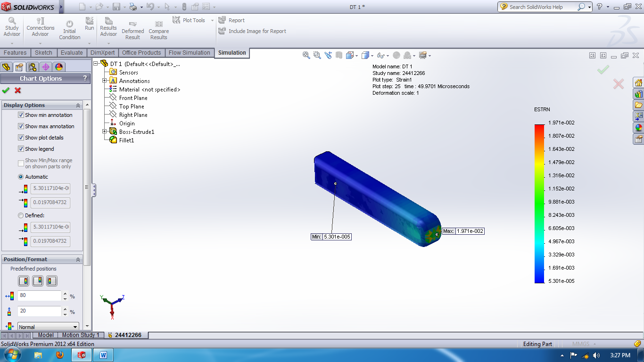Accept Chart Options with green check

click(x=6, y=90)
